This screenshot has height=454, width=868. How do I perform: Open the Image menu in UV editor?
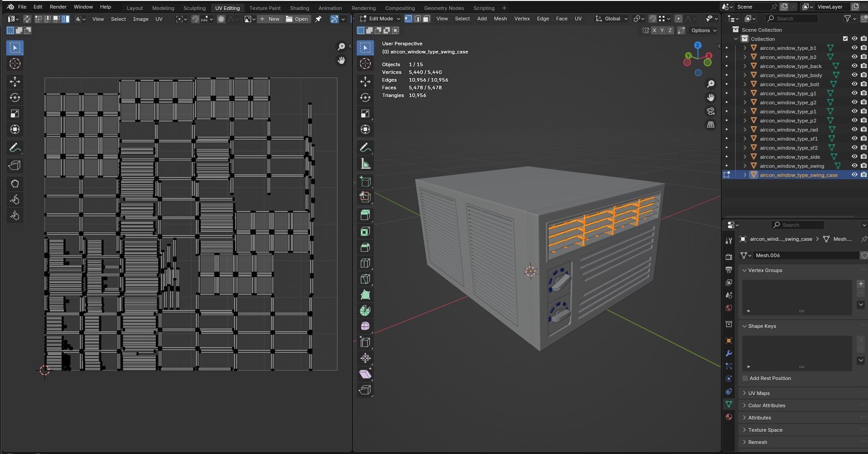click(141, 19)
